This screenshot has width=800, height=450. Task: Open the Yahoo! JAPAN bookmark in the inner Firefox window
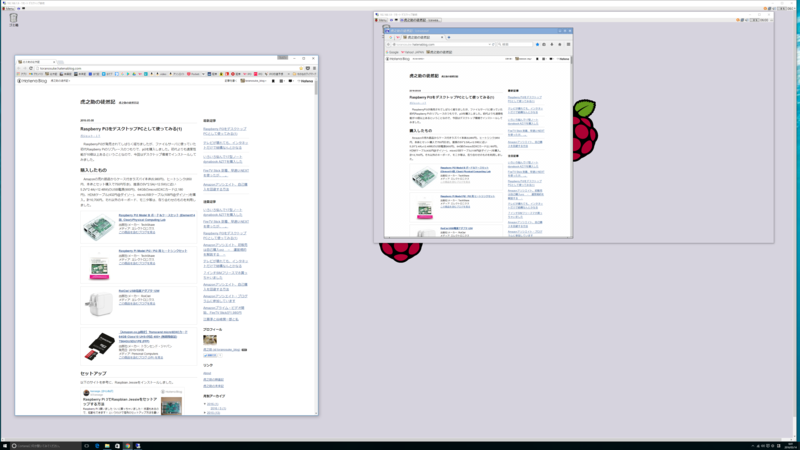[x=413, y=52]
